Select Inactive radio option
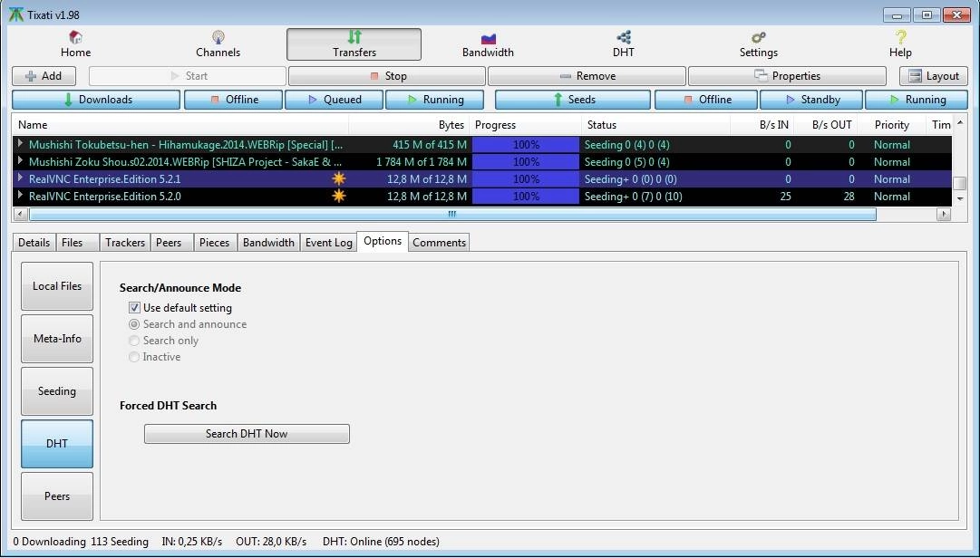 pyautogui.click(x=134, y=356)
